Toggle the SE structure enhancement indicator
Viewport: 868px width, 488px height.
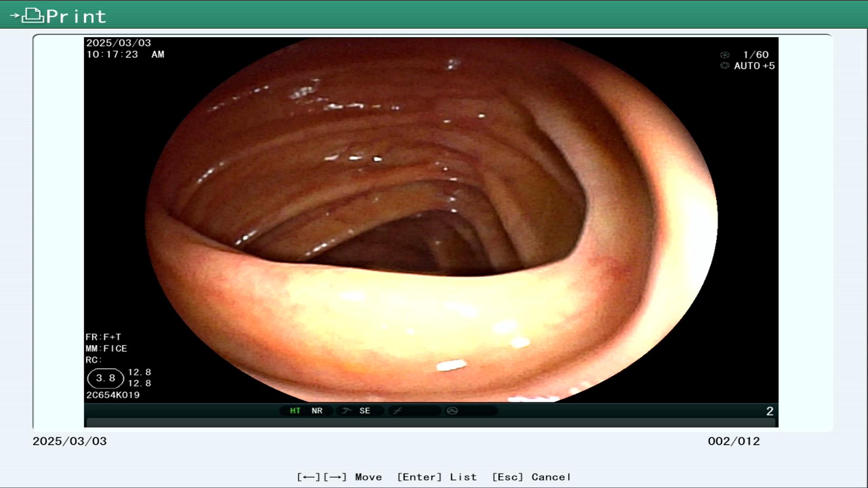[365, 411]
